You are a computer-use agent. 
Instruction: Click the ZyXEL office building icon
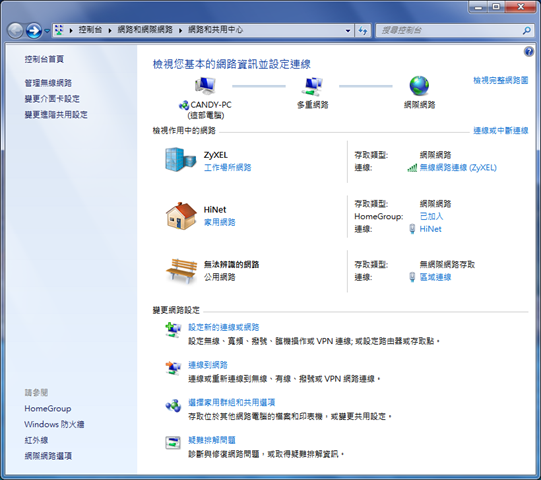pos(180,159)
